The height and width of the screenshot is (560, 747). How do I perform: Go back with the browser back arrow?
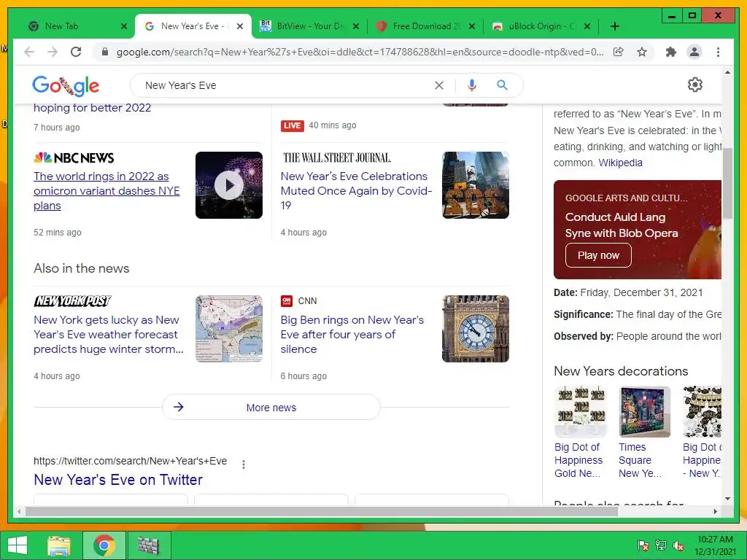click(x=29, y=52)
